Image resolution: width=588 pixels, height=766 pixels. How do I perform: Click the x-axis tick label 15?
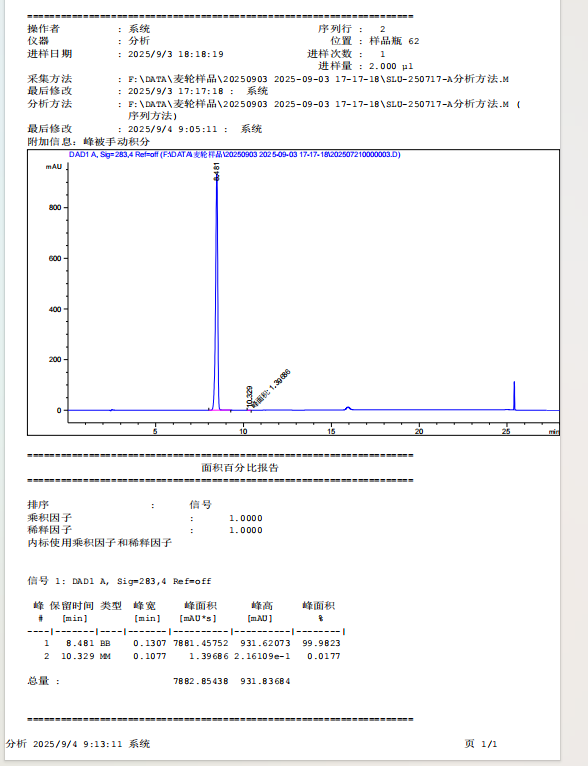coord(331,431)
